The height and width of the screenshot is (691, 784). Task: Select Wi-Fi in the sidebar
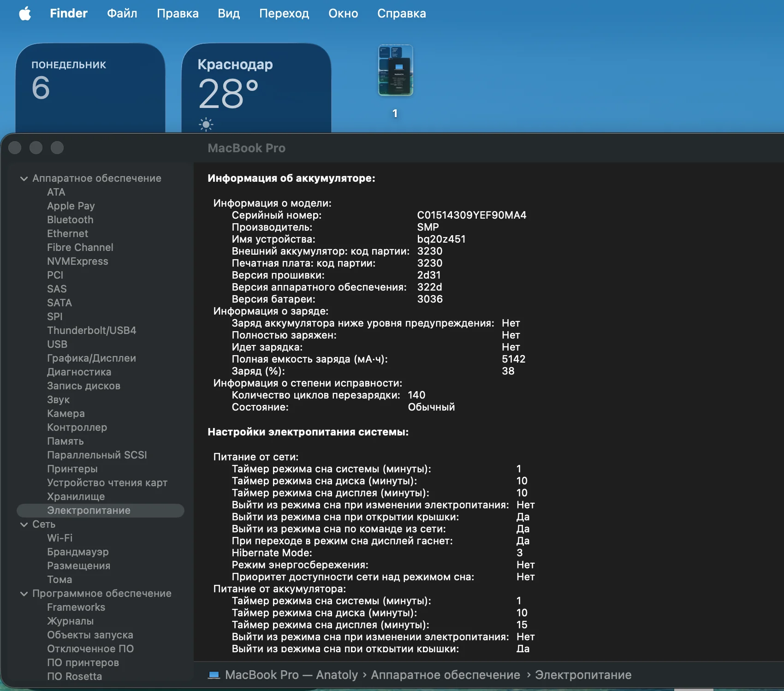coord(60,538)
